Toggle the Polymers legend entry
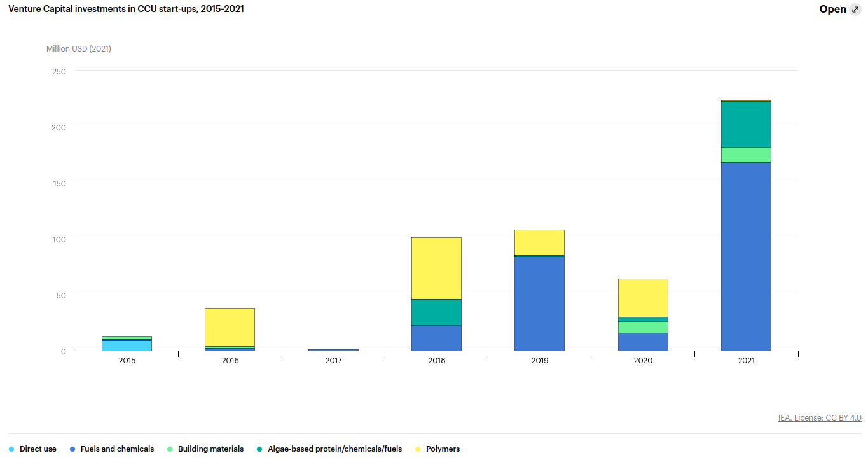Image resolution: width=868 pixels, height=460 pixels. (x=443, y=449)
